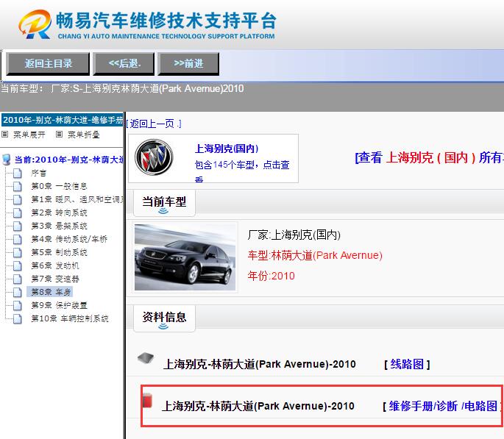504x439 pixels.
Task: Open 第5章 制动系统
Action: click(59, 252)
